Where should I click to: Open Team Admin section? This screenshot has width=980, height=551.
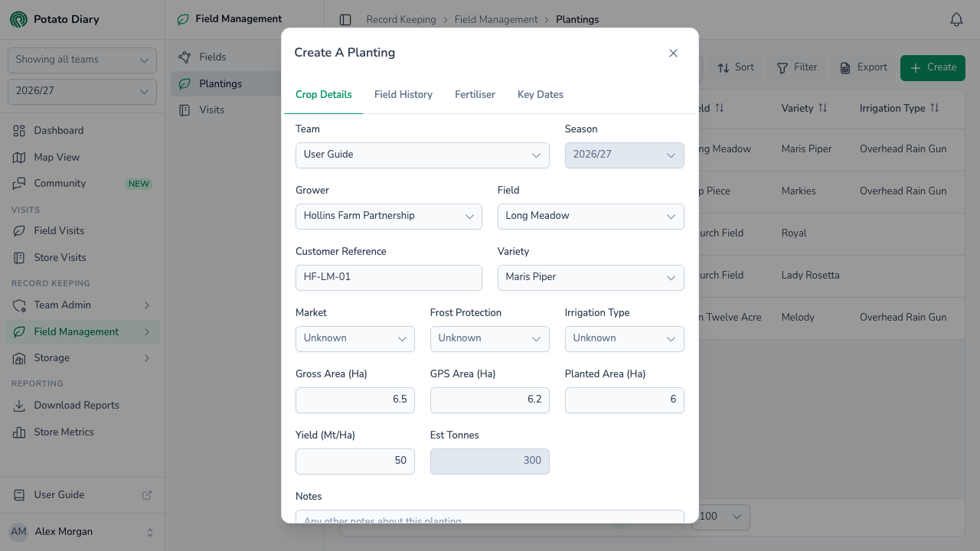(83, 305)
